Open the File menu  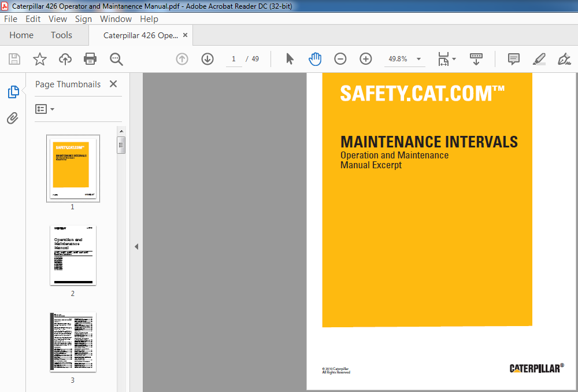pos(10,19)
